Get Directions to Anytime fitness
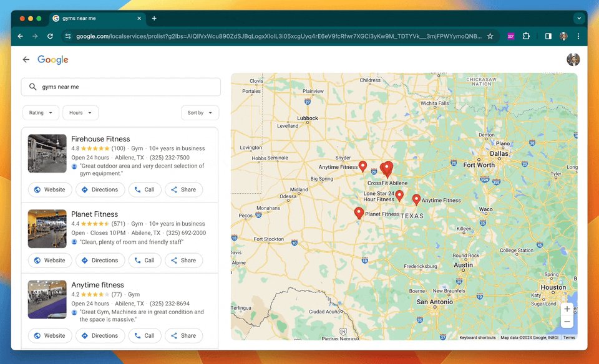This screenshot has width=599, height=364. click(100, 336)
